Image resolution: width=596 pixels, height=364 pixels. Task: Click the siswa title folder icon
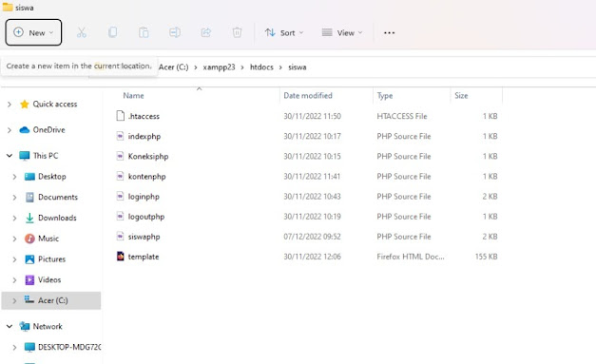pos(8,8)
